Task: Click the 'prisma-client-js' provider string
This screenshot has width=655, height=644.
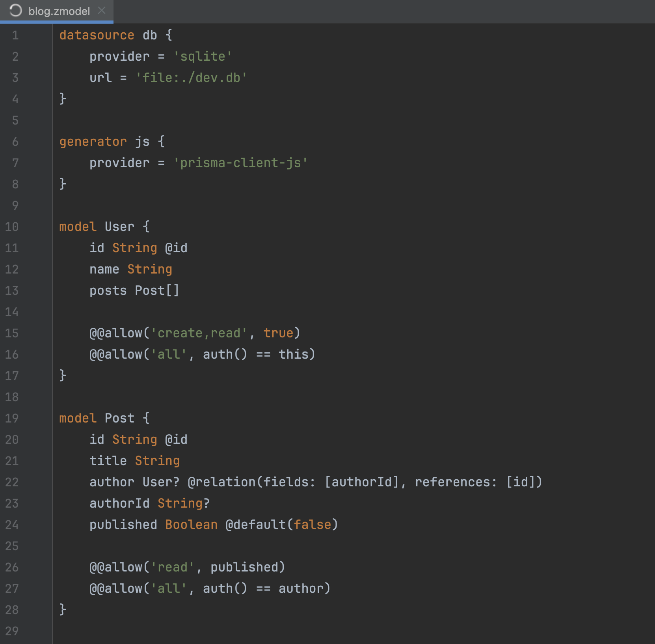Action: point(241,162)
